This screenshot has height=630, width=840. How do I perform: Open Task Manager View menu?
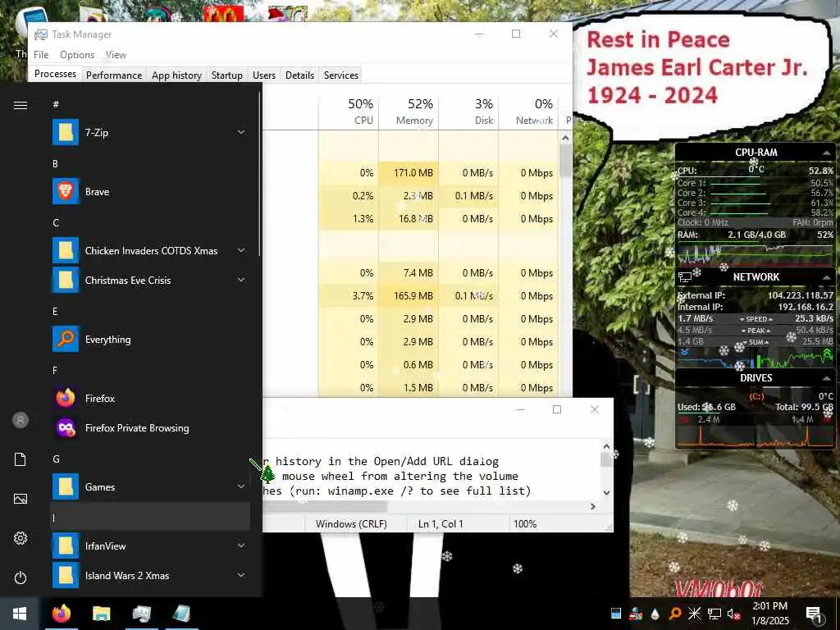[116, 55]
